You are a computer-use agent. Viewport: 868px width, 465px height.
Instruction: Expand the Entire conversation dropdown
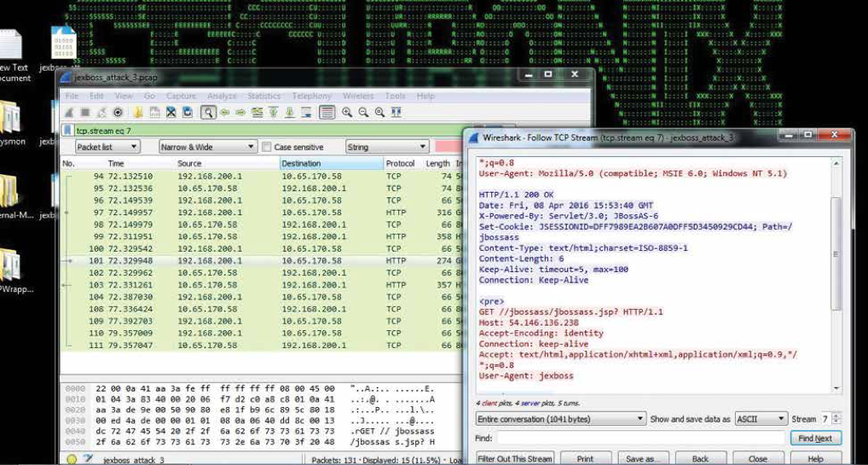560,419
